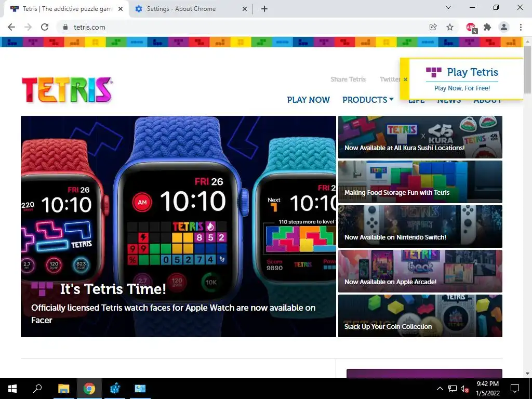Click Officially licensed Tetris watch faces text
Screen dimensions: 532x399
point(174,314)
